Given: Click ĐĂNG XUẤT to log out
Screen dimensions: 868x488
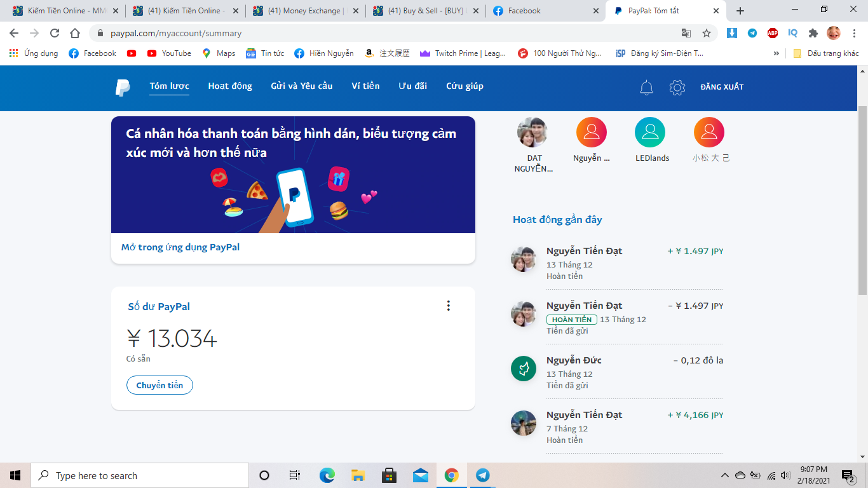Looking at the screenshot, I should pyautogui.click(x=722, y=87).
